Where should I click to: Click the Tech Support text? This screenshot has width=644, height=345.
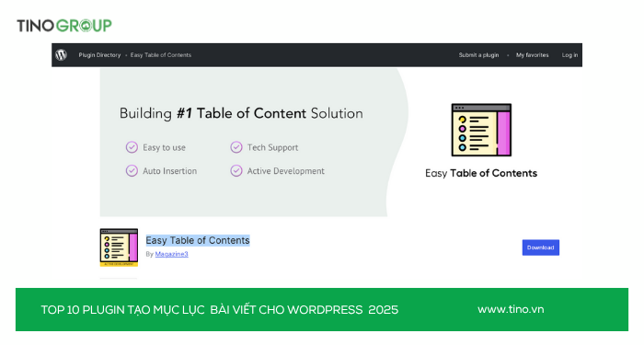[x=272, y=147]
